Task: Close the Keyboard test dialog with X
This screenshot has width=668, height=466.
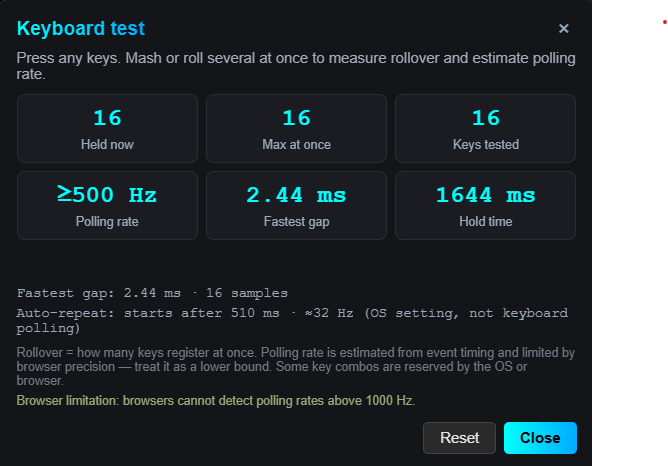Action: [x=563, y=29]
